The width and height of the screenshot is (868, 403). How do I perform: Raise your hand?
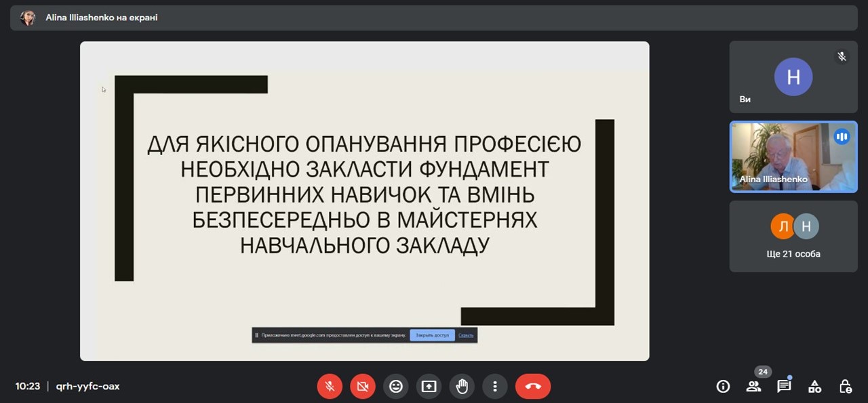pos(462,386)
